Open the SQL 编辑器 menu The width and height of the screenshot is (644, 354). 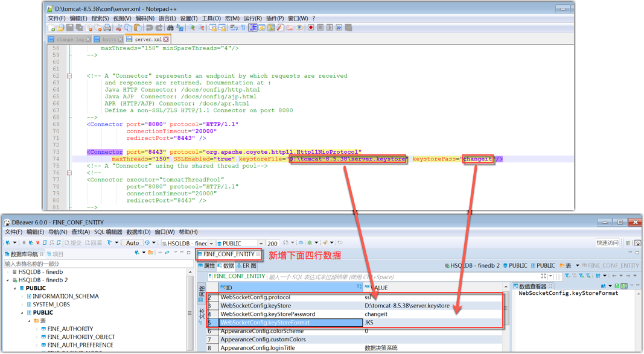pyautogui.click(x=108, y=232)
